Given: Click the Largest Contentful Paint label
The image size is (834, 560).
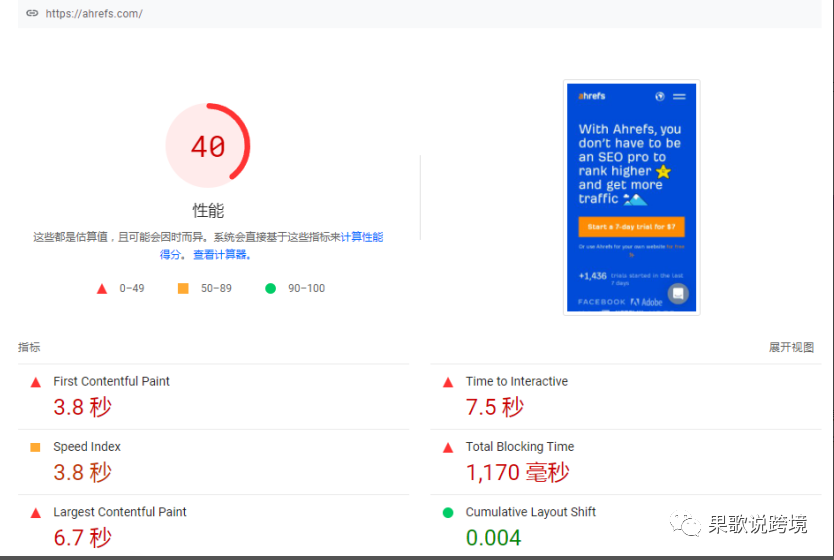Looking at the screenshot, I should pyautogui.click(x=120, y=512).
